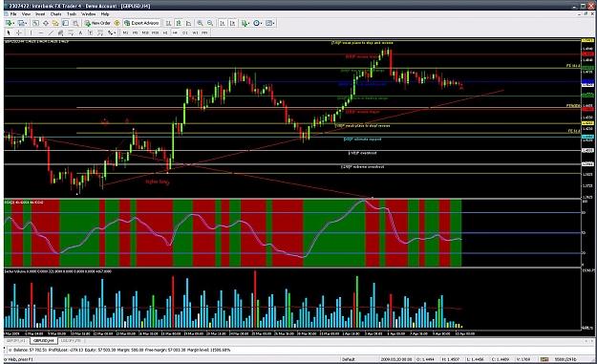Screen dimensions: 597x364
Task: Click the Default profile status field
Action: (349, 359)
